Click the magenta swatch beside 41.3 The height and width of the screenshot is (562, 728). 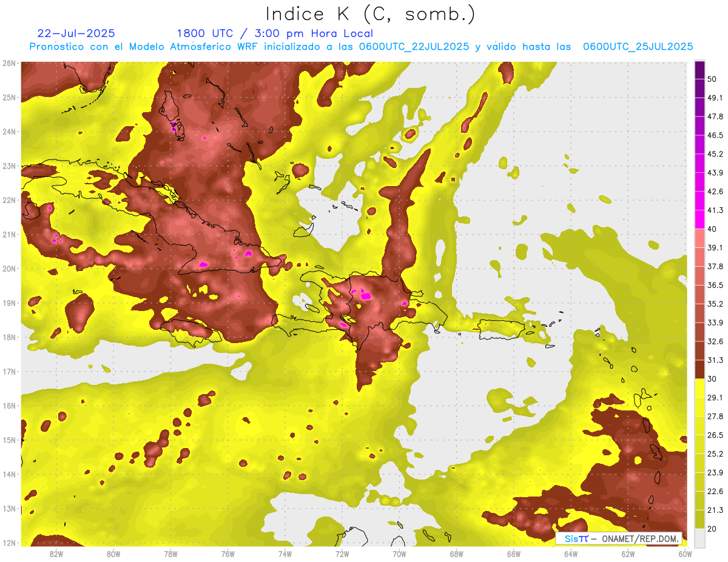click(699, 219)
